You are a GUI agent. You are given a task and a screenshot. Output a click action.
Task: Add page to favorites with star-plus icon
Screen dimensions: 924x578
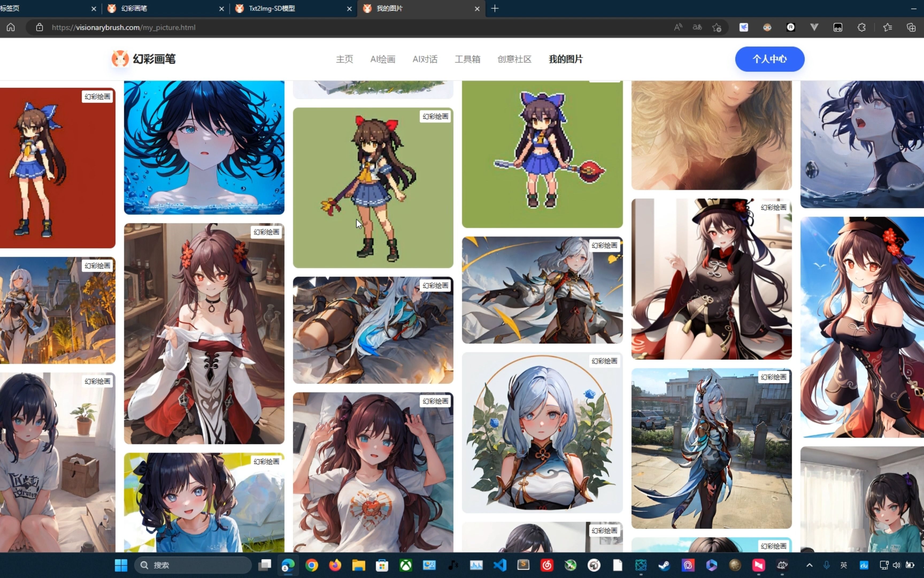pos(717,27)
